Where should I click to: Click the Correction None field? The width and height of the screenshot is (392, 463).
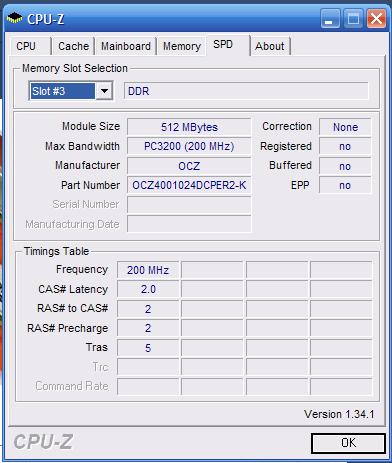click(x=345, y=127)
